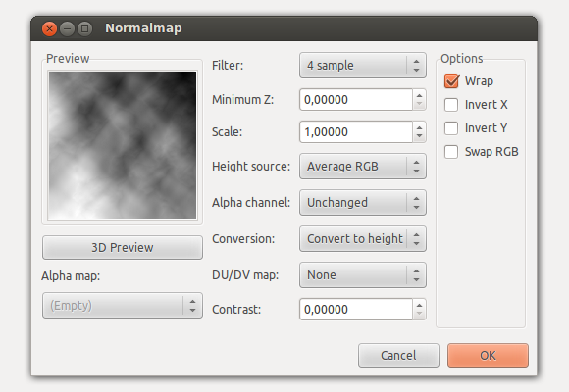The width and height of the screenshot is (569, 392).
Task: Increase the Scale value with up arrow
Action: [x=419, y=127]
